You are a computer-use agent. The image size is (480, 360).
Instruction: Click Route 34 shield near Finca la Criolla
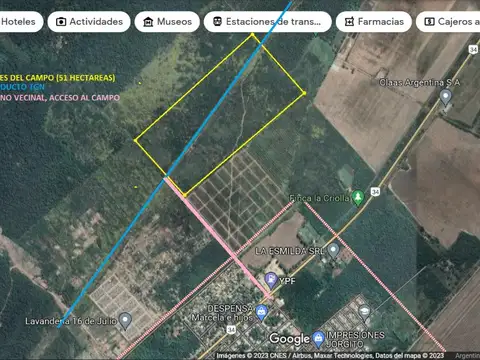tap(375, 192)
